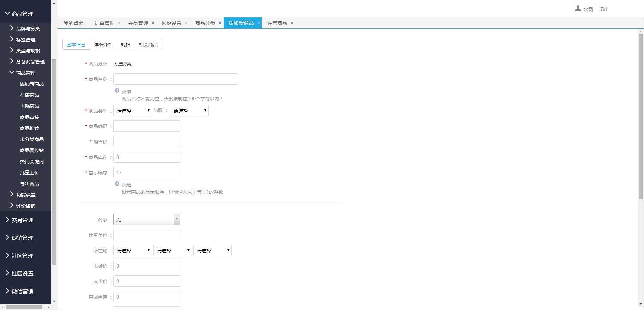
Task: Click info icon under 显示顺序 field
Action: (x=117, y=184)
